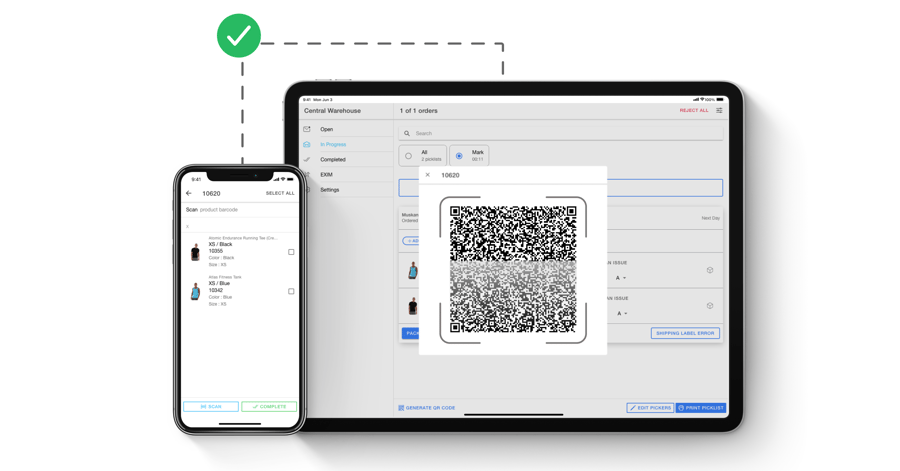The height and width of the screenshot is (471, 900).
Task: Click the search magnifier icon
Action: pyautogui.click(x=407, y=133)
